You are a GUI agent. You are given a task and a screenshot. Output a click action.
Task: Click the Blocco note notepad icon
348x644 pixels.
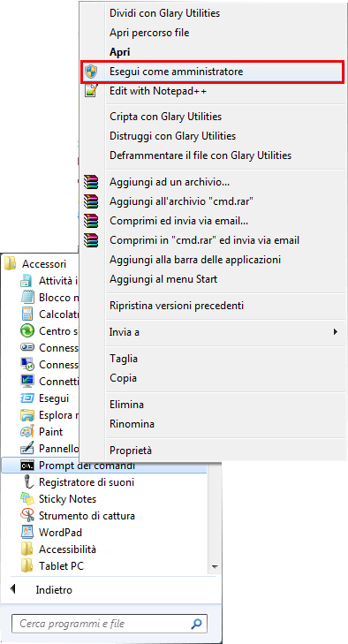(x=27, y=298)
